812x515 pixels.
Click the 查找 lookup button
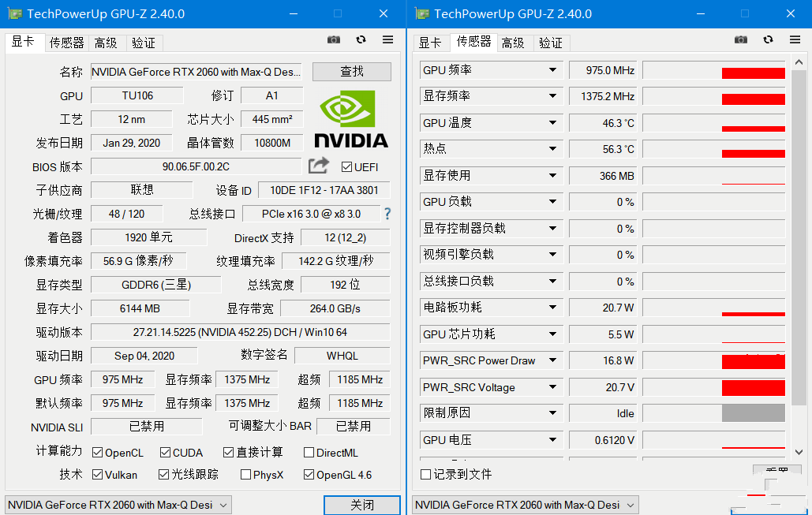(x=351, y=71)
